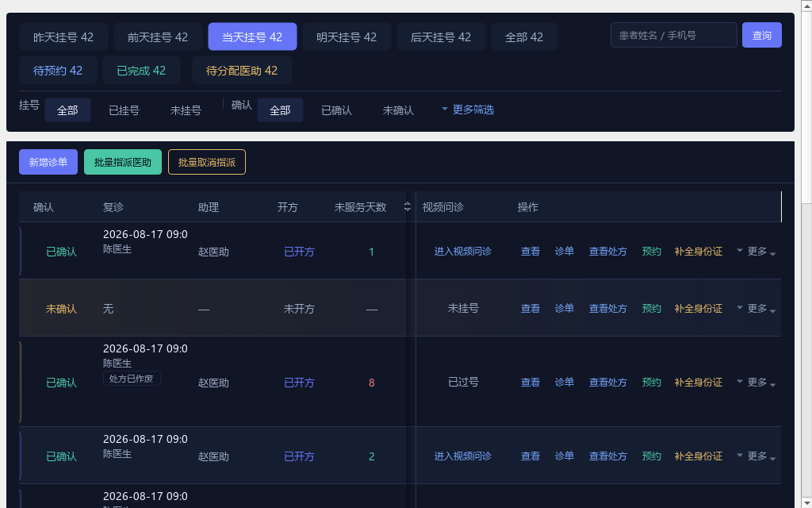Click 批量指派医助 button
This screenshot has width=812, height=508.
click(x=123, y=162)
